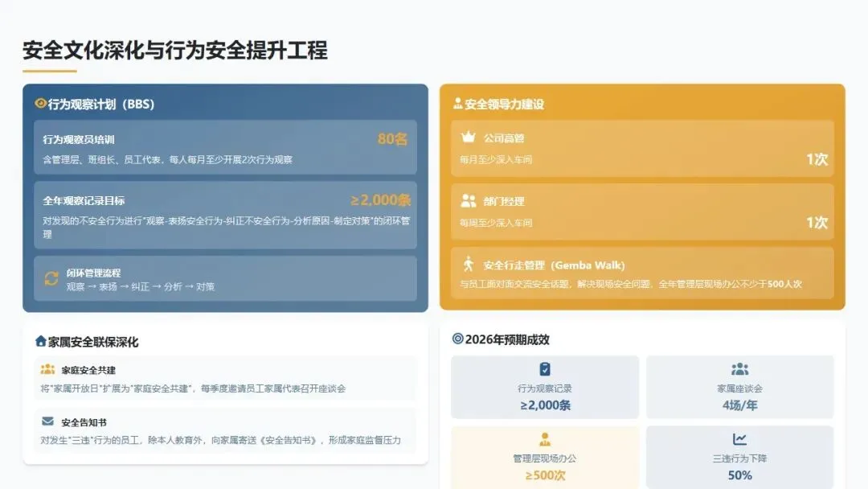This screenshot has height=489, width=868.
Task: Click the bold 500人次 text
Action: point(784,284)
